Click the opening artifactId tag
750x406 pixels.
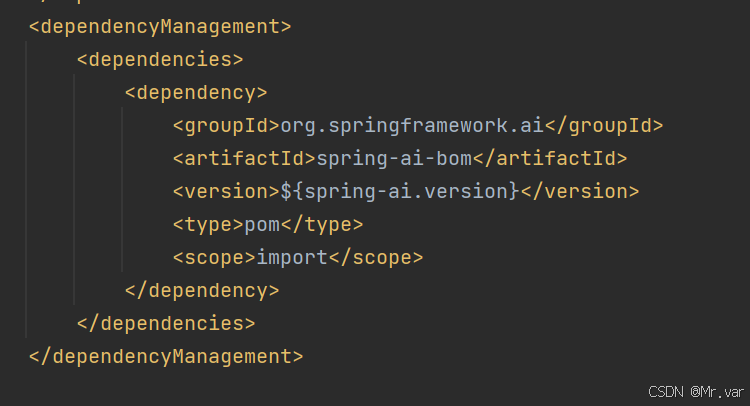[x=244, y=159]
